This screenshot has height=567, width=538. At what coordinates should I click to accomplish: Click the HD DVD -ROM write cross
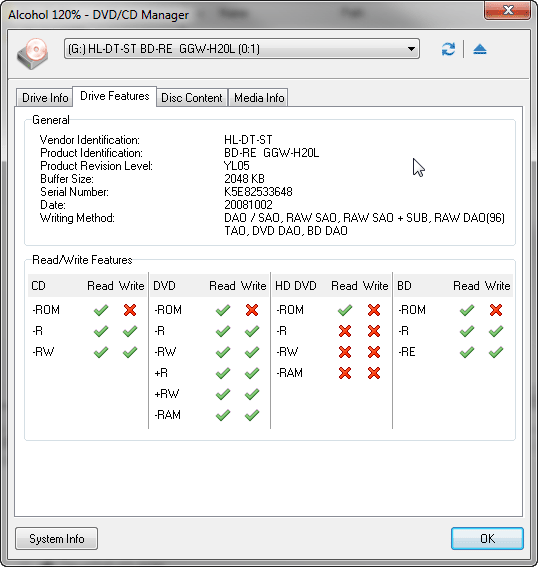(374, 310)
